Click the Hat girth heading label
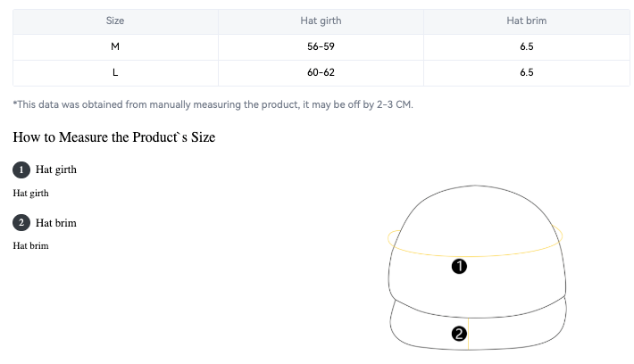This screenshot has width=634, height=364. (x=55, y=170)
